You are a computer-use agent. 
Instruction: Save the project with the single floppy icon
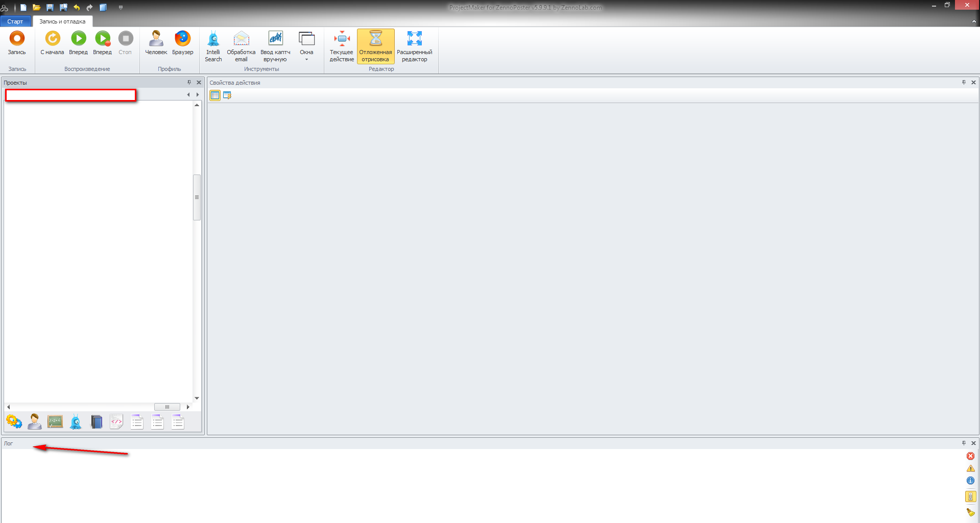point(50,7)
